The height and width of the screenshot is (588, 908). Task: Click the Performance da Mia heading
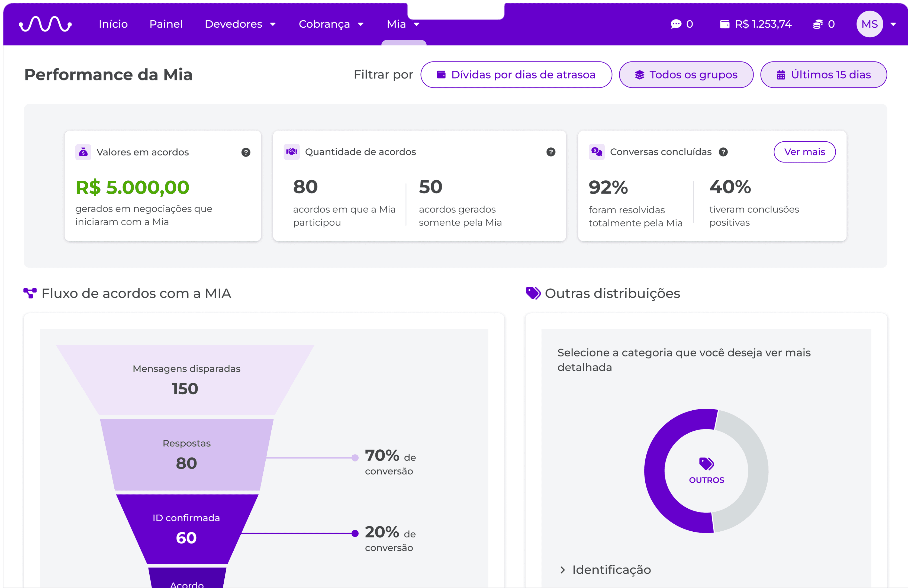click(x=108, y=74)
